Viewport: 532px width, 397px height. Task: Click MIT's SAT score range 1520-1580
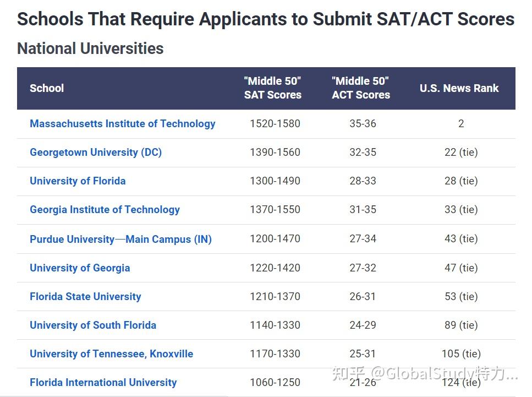click(x=275, y=123)
